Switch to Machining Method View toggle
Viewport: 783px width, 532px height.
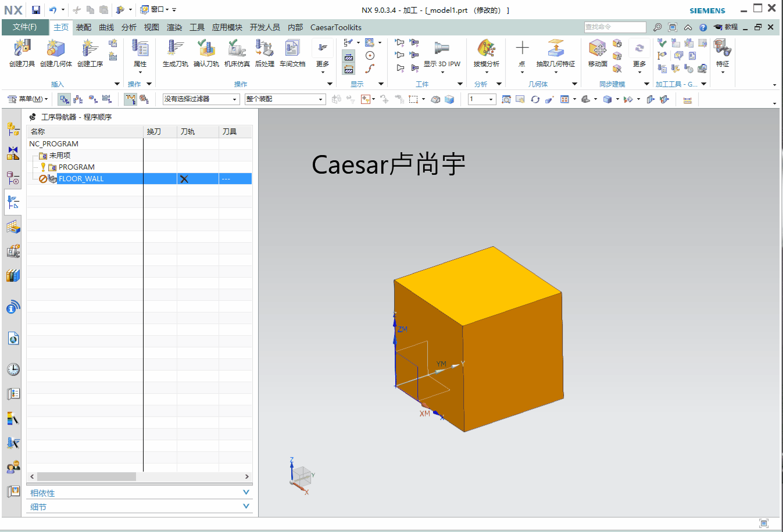tap(107, 99)
